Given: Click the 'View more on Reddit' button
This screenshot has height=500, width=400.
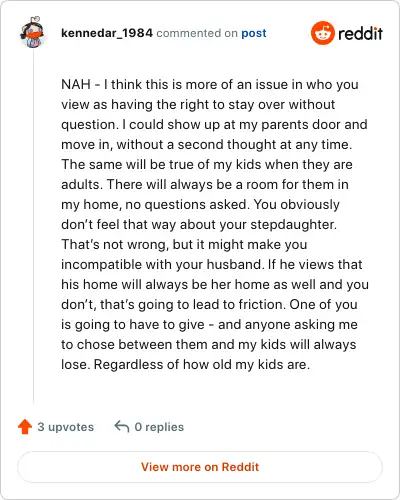Looking at the screenshot, I should click(200, 467).
